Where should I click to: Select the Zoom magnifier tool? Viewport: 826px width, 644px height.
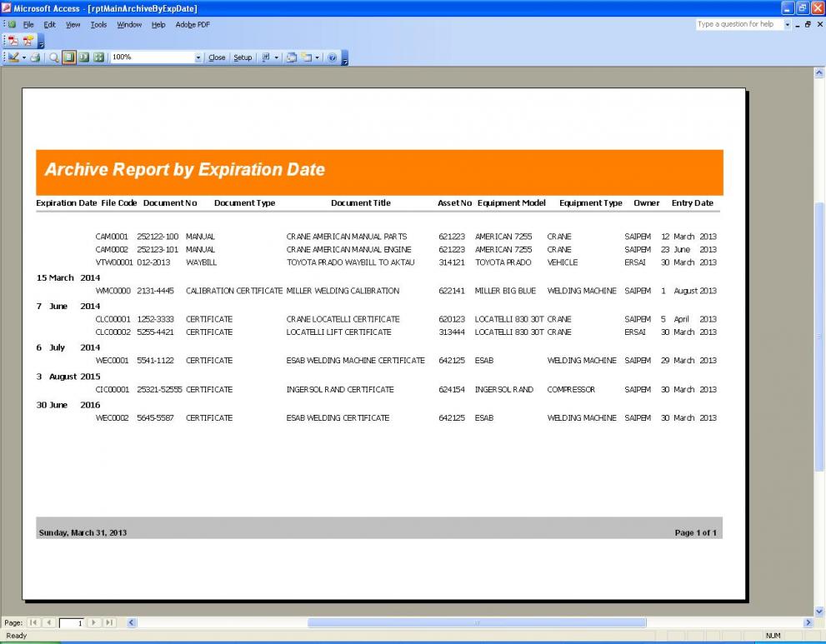tap(53, 57)
